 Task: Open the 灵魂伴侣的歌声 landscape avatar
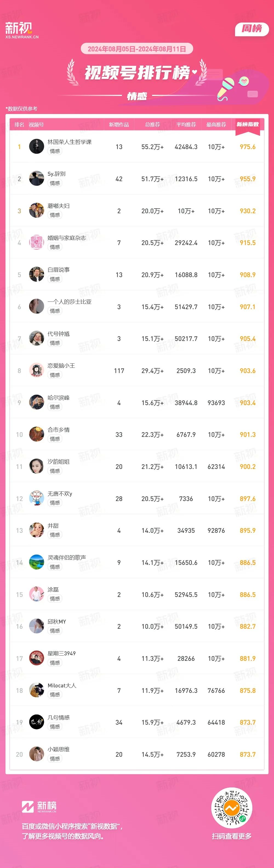pyautogui.click(x=36, y=562)
